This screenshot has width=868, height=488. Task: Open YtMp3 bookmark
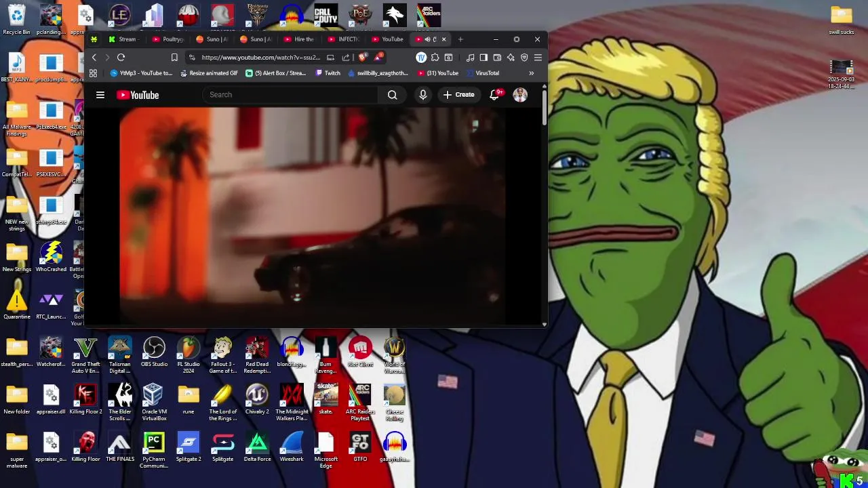tap(141, 73)
